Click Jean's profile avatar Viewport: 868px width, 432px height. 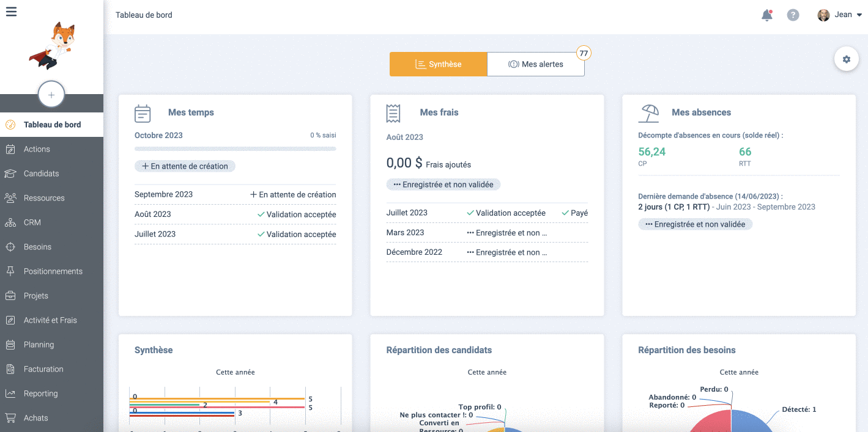point(824,15)
